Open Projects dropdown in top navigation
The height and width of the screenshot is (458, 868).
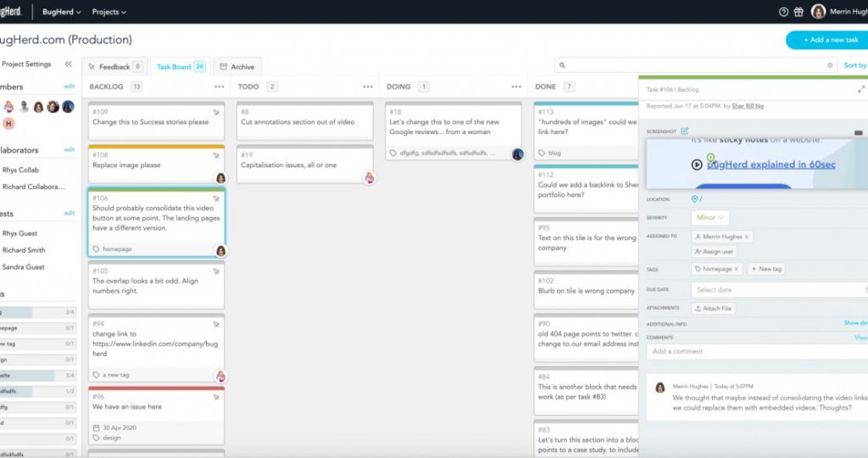pyautogui.click(x=109, y=12)
